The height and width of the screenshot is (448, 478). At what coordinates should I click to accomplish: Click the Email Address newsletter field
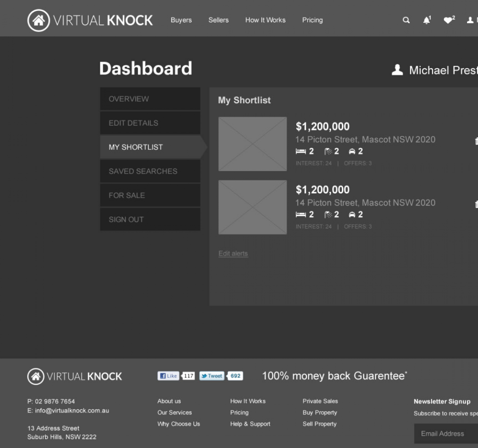coord(446,434)
